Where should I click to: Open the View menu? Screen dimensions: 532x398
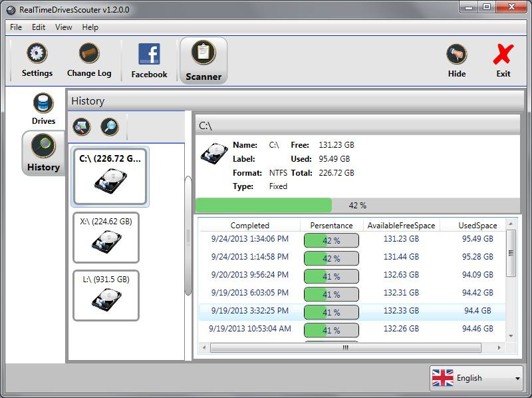click(63, 27)
